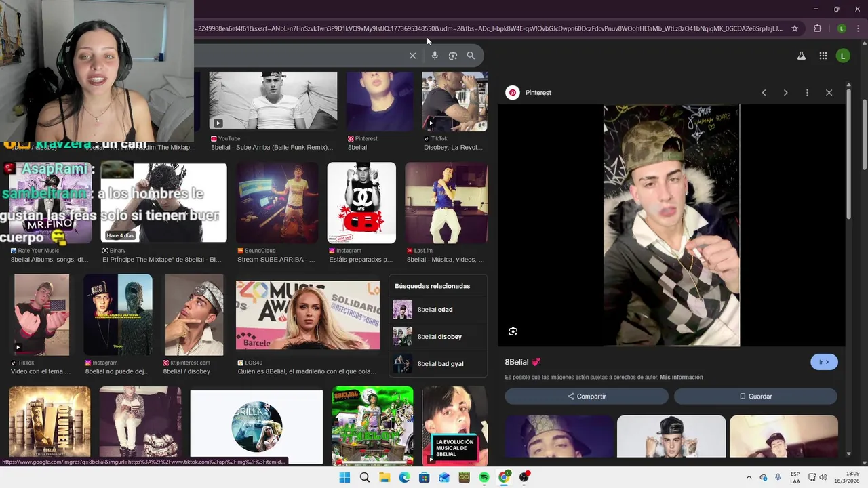
Task: Open Chrome three-dot menu
Action: 858,28
